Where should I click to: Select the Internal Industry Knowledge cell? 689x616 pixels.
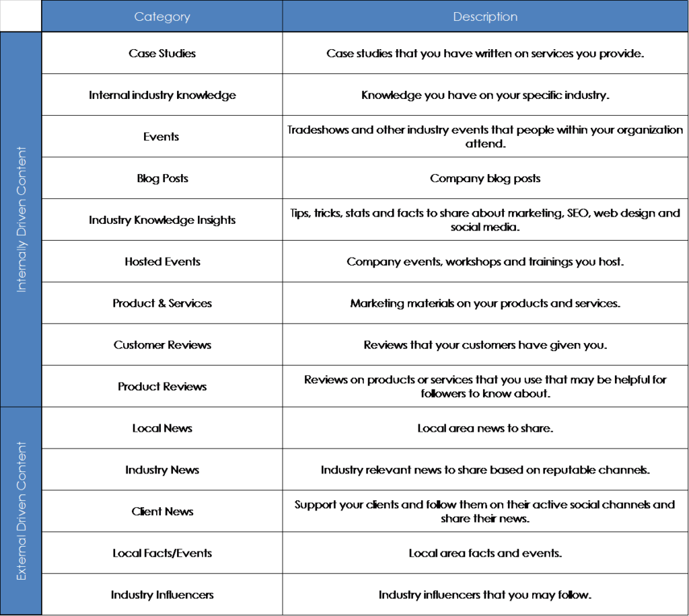tap(161, 95)
